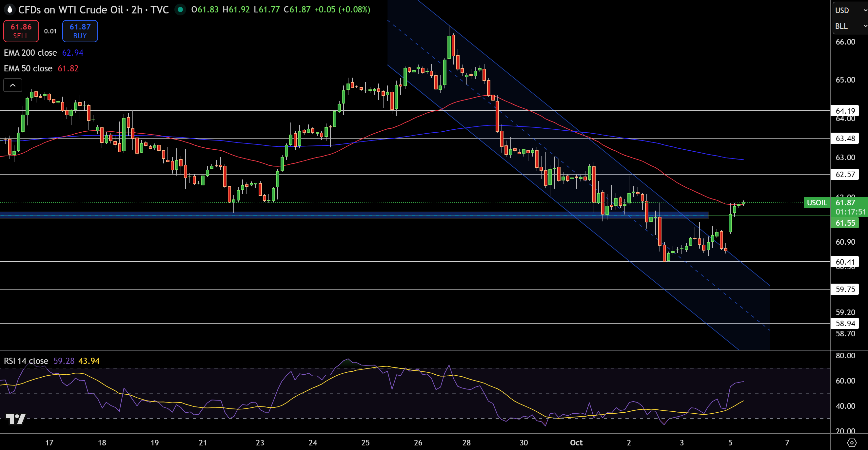
Task: Click the RSI 80.00 scale label
Action: [x=845, y=355]
